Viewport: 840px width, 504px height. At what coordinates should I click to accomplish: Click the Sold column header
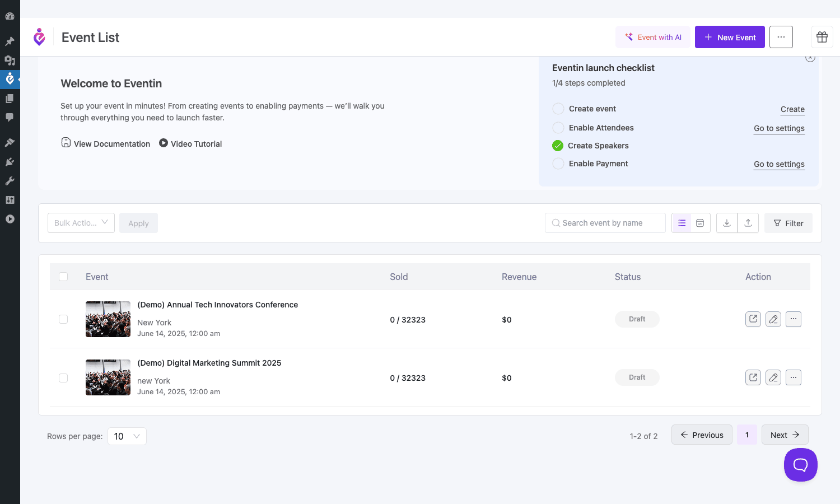[399, 277]
